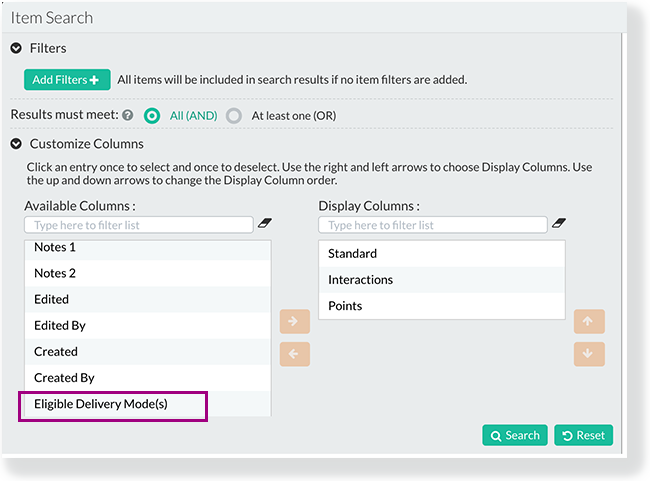
Task: Move display column down with down arrow
Action: 589,354
